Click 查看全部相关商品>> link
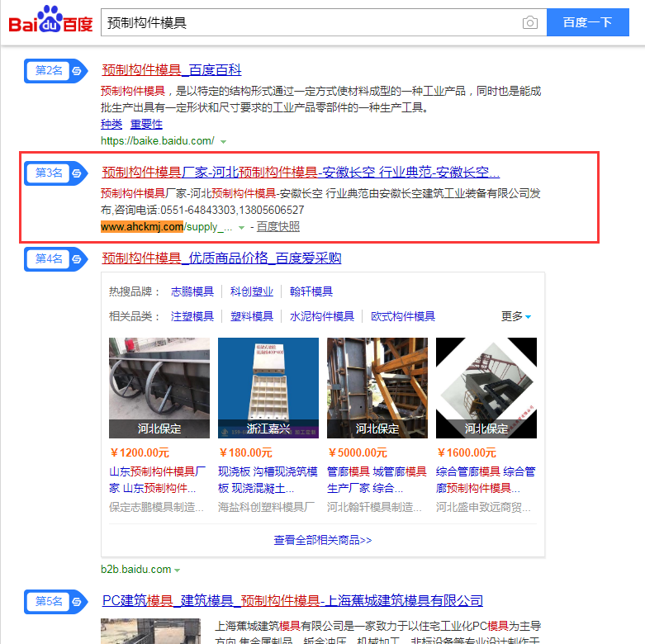This screenshot has width=645, height=644. point(323,540)
